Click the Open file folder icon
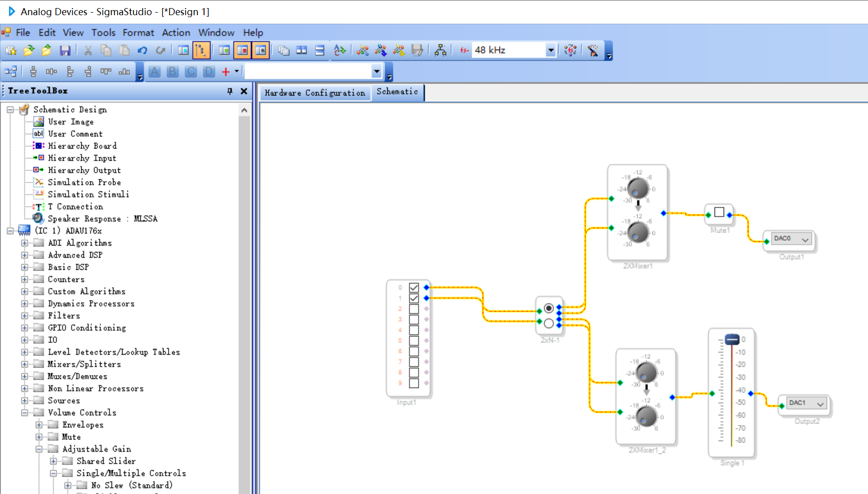The image size is (868, 494). (x=29, y=50)
